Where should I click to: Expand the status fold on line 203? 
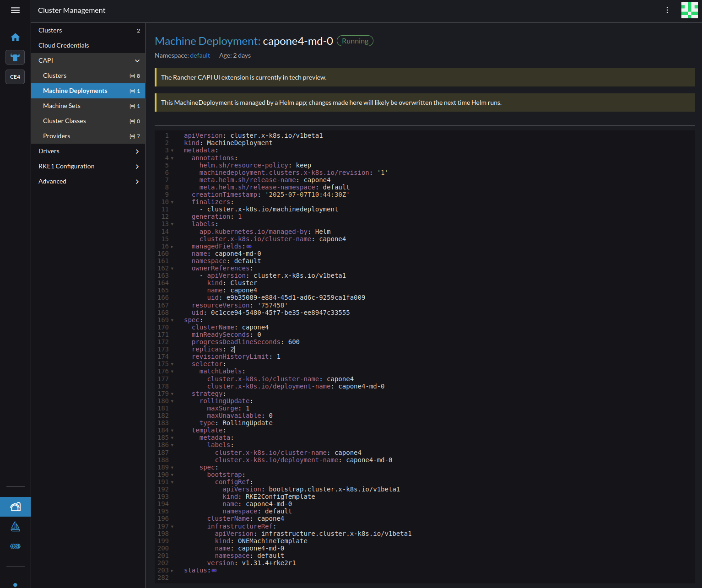click(x=172, y=571)
